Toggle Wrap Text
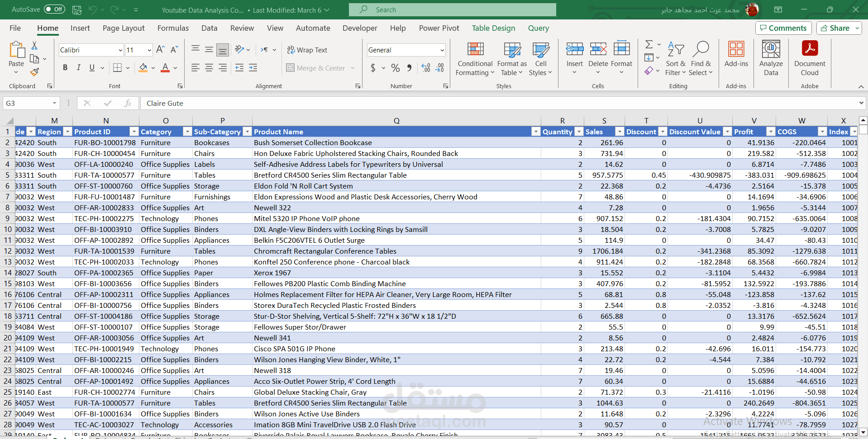868x439 pixels. (307, 50)
